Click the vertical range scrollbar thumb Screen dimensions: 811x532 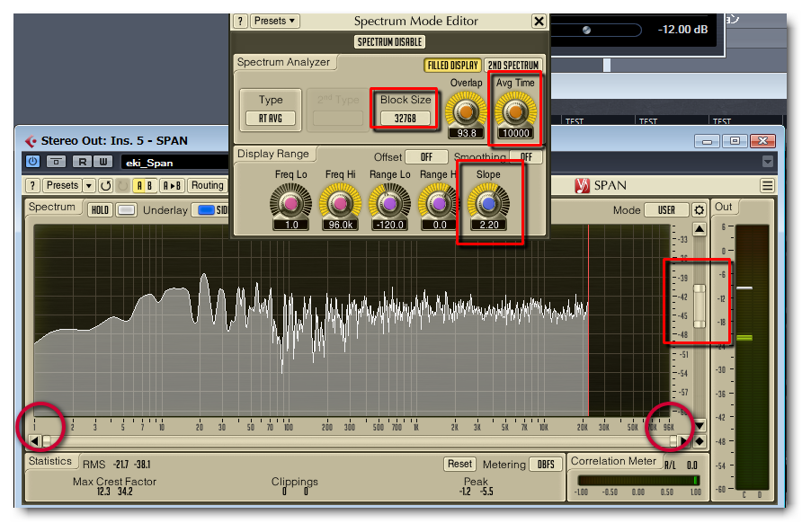click(x=700, y=306)
